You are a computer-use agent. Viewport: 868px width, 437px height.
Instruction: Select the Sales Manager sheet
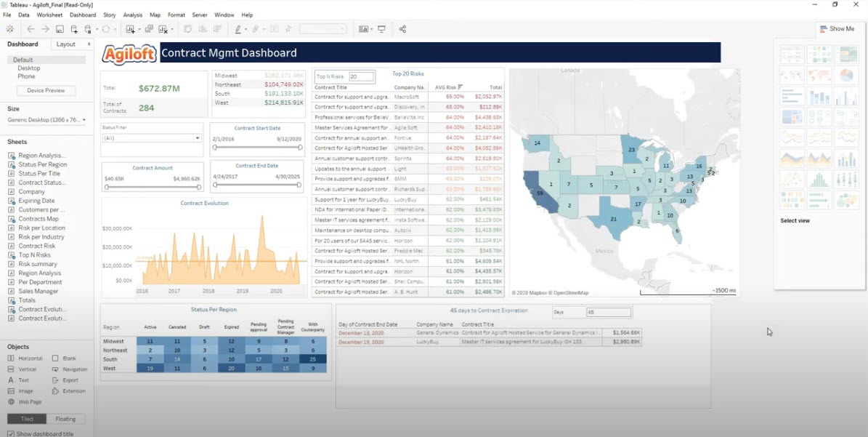click(x=38, y=291)
